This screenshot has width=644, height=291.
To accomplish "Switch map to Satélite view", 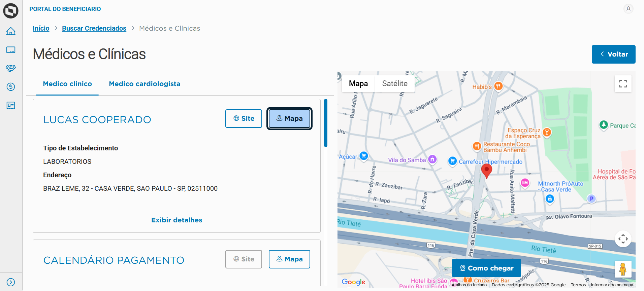I will [394, 83].
